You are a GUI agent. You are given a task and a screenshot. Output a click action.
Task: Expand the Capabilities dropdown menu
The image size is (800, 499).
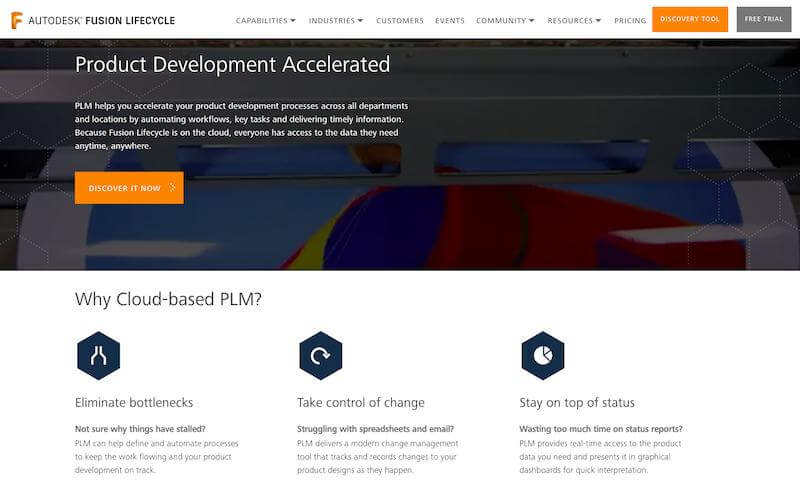pyautogui.click(x=265, y=20)
